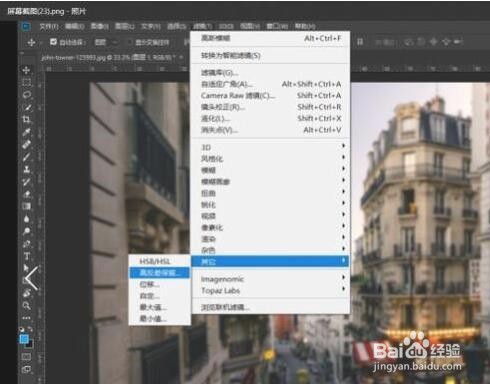Open the Edit Toolbar three-dots button
490x384 pixels.
point(26,318)
